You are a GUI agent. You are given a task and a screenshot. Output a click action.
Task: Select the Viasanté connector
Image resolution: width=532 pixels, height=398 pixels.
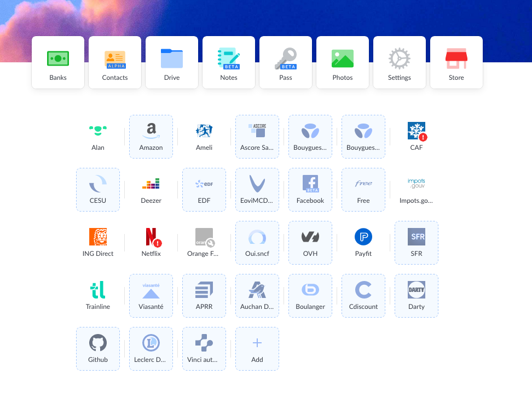151,296
